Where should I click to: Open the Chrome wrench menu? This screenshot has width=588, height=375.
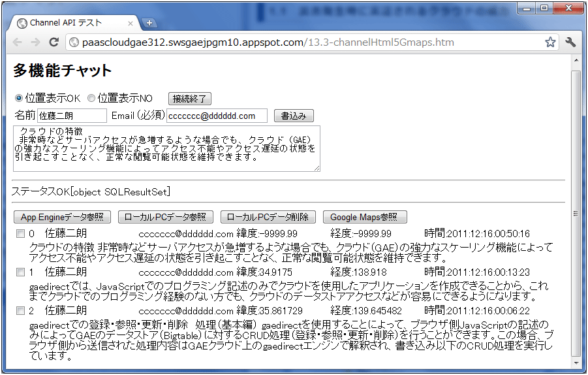[x=570, y=42]
